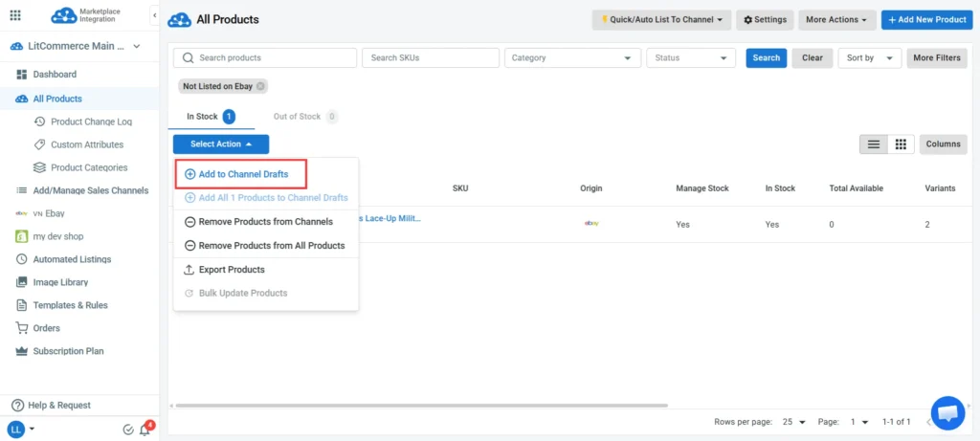
Task: Click the Clear button
Action: [x=813, y=58]
